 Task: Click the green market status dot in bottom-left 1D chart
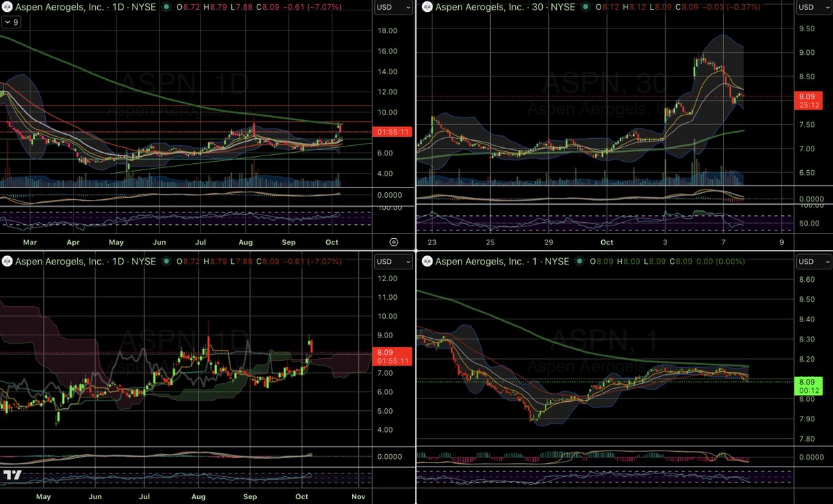(x=165, y=262)
